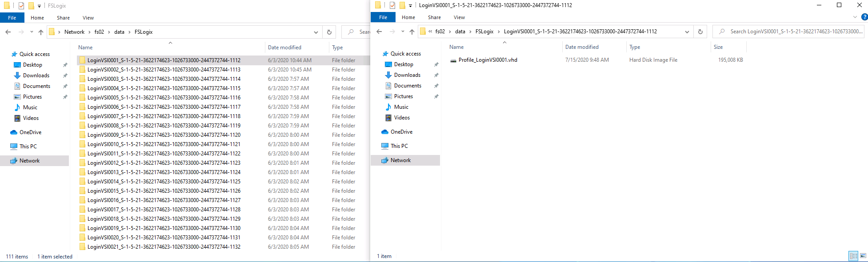The height and width of the screenshot is (262, 868).
Task: Open Profile_LoginVSI0001.vhd disk image file
Action: tap(488, 60)
